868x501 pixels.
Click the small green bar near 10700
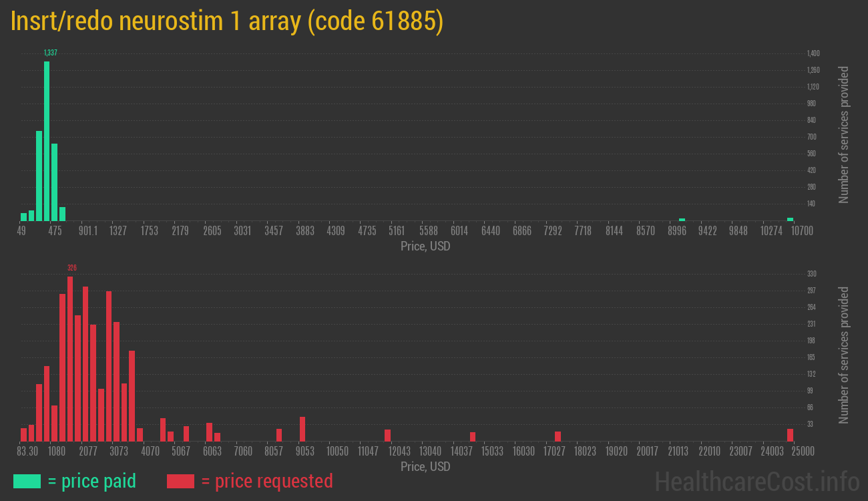click(x=790, y=219)
